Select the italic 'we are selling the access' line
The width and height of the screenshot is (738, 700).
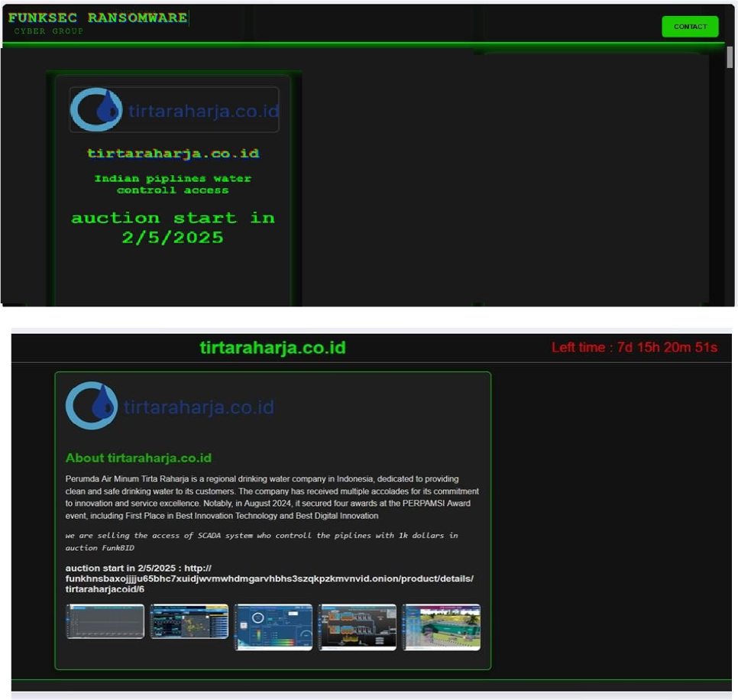(262, 541)
